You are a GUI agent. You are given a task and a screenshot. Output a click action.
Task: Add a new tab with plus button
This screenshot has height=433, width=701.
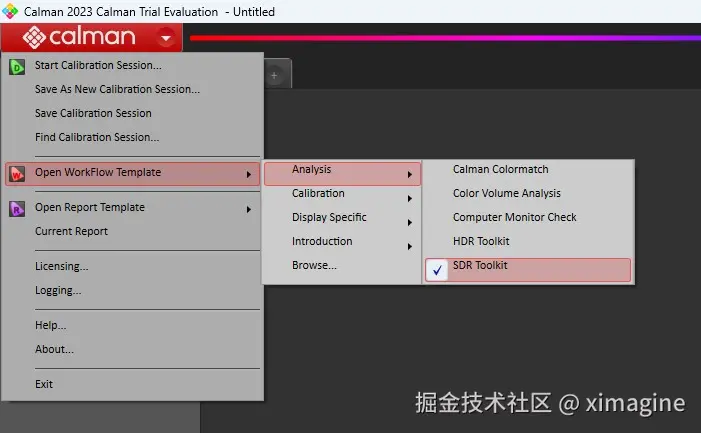click(x=274, y=76)
